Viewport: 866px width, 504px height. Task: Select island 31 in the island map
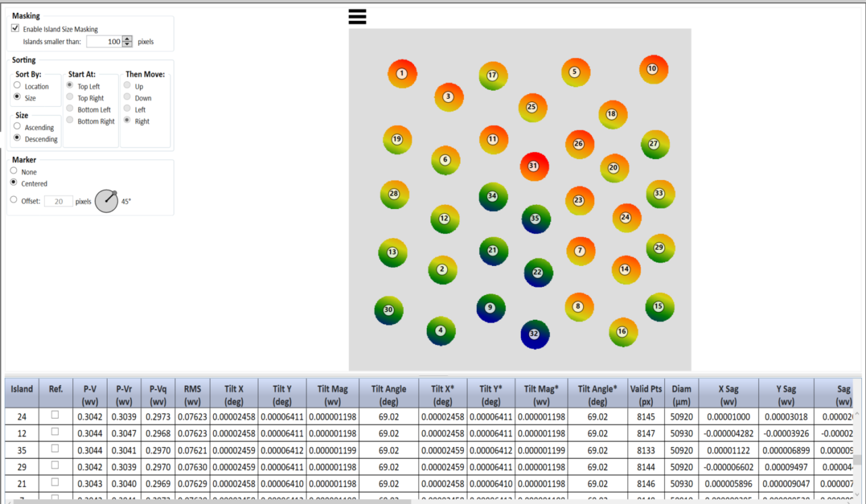click(x=534, y=166)
